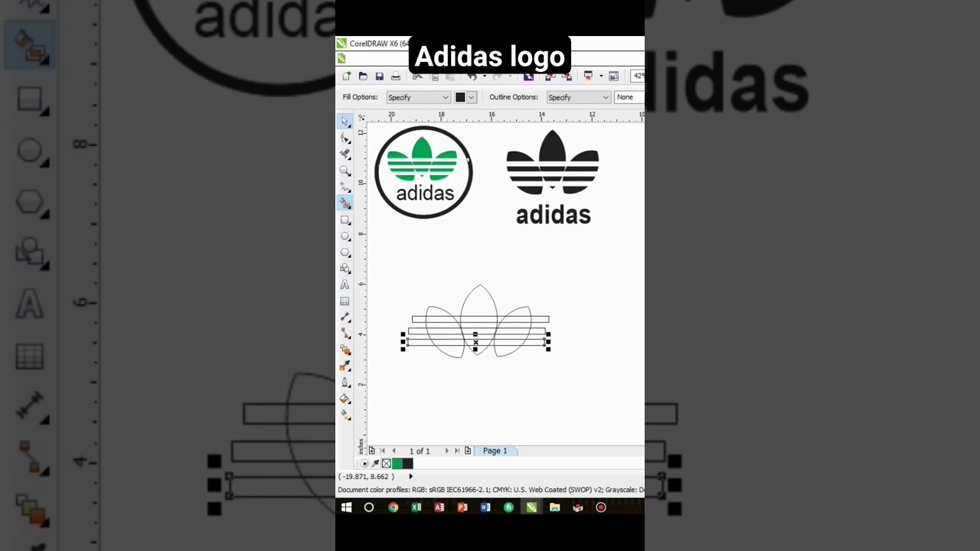Open the Fill Options Specify dropdown
The image size is (980, 551).
point(418,97)
